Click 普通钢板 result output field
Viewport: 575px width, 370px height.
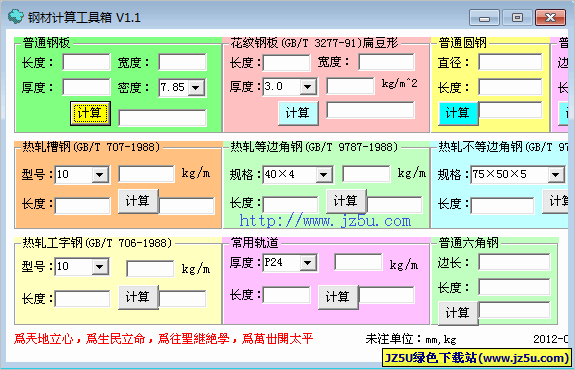[163, 118]
